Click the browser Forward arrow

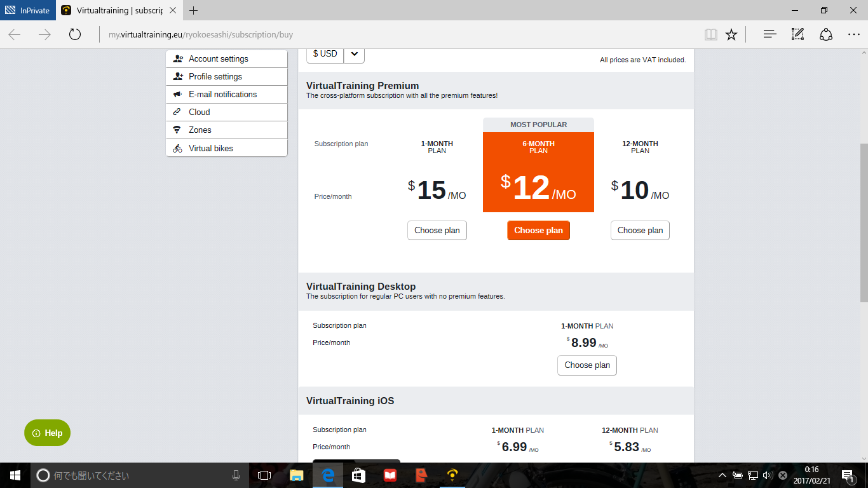point(44,34)
